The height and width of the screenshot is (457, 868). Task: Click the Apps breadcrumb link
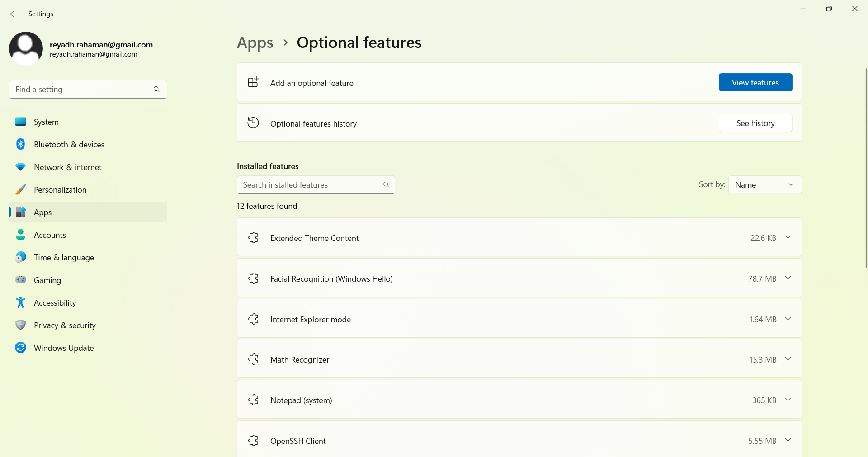point(255,43)
